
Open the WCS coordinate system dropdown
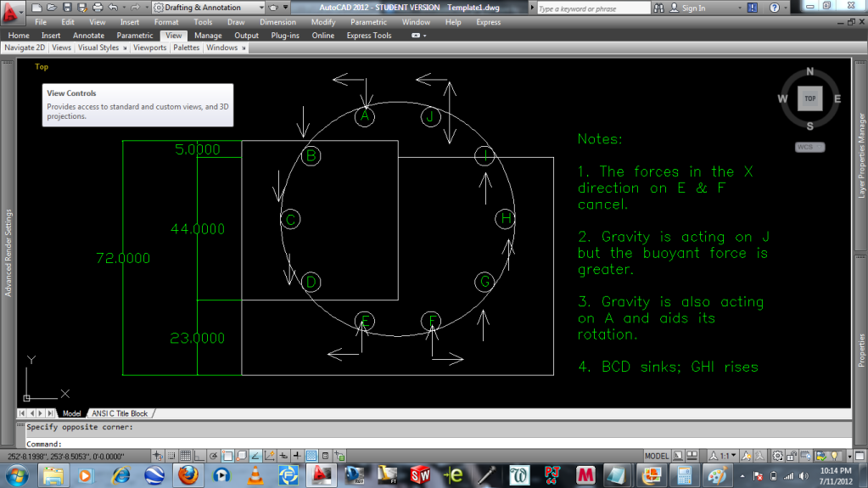[809, 147]
